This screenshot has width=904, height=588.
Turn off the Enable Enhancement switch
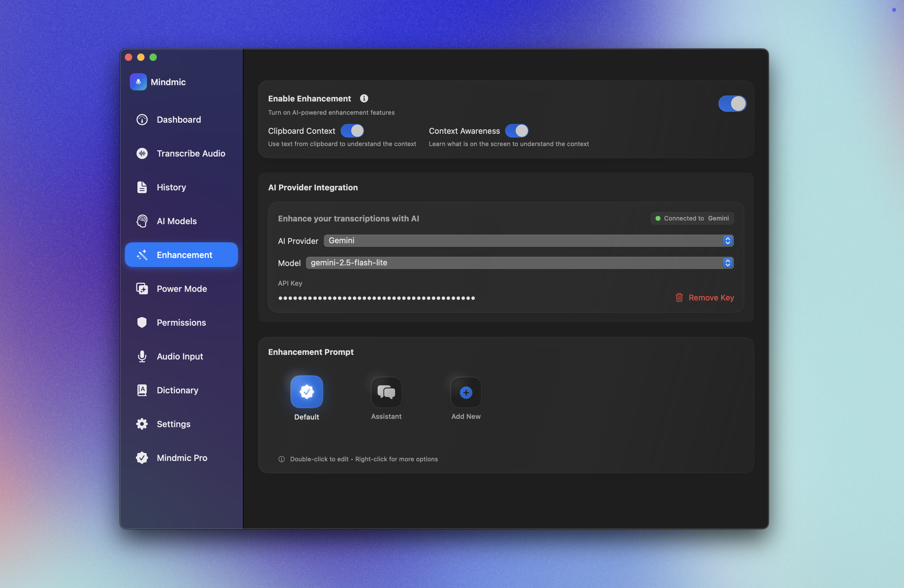732,104
